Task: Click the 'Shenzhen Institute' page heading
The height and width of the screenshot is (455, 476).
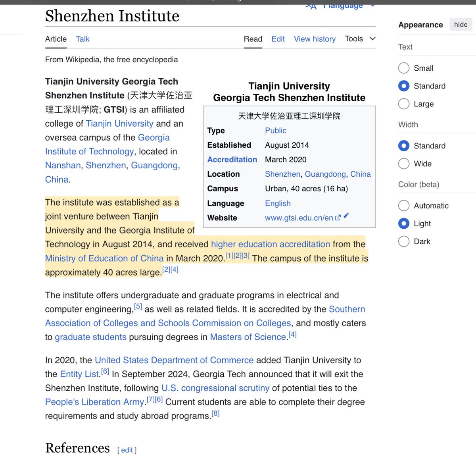Action: [112, 16]
